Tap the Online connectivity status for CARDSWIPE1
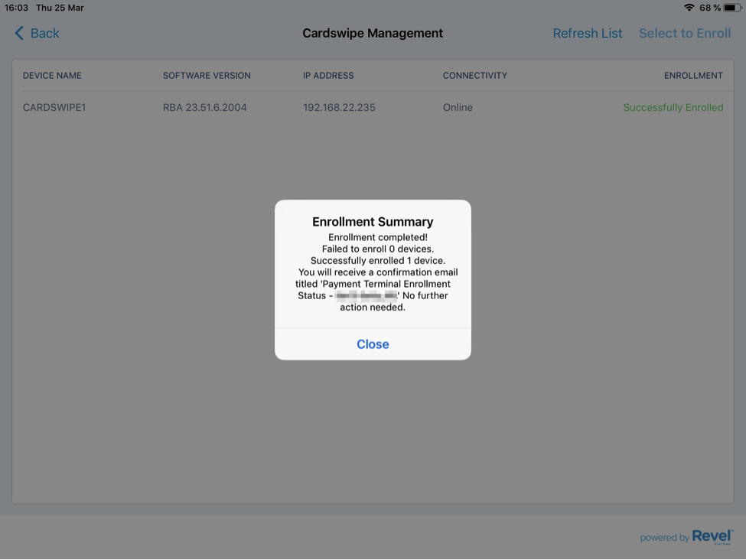The height and width of the screenshot is (560, 746). point(457,107)
